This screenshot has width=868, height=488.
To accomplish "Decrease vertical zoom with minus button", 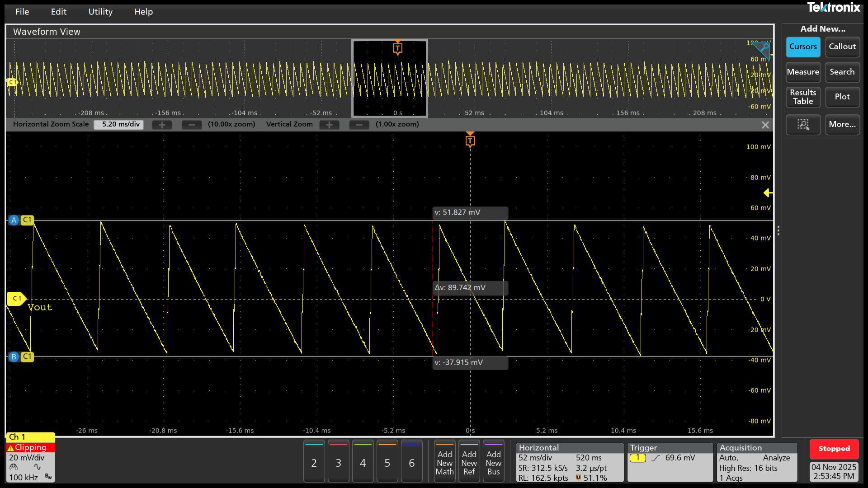I will point(359,125).
